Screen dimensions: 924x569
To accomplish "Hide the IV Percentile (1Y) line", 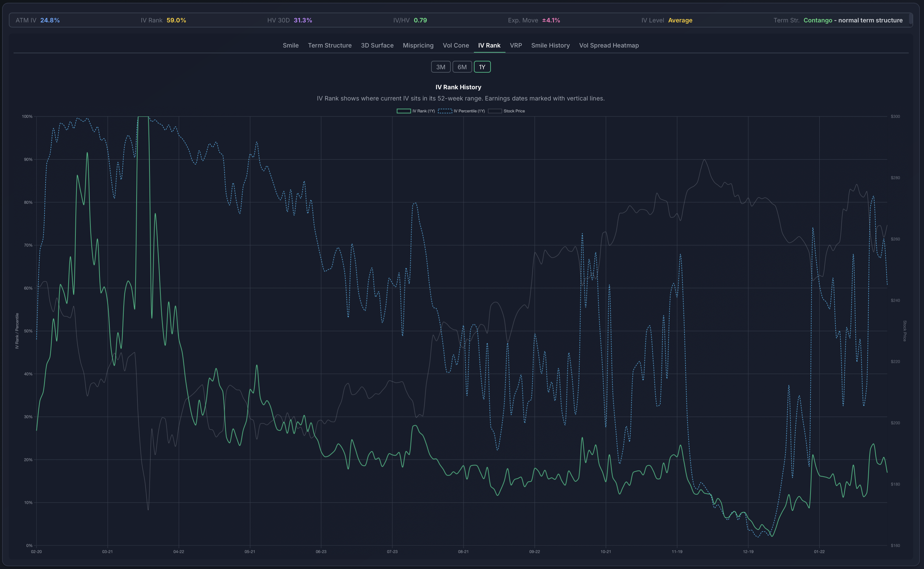I will point(469,111).
